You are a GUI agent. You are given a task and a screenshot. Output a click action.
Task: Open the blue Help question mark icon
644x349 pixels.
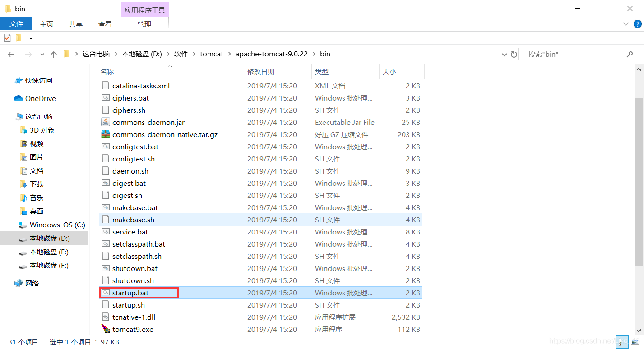pyautogui.click(x=638, y=24)
